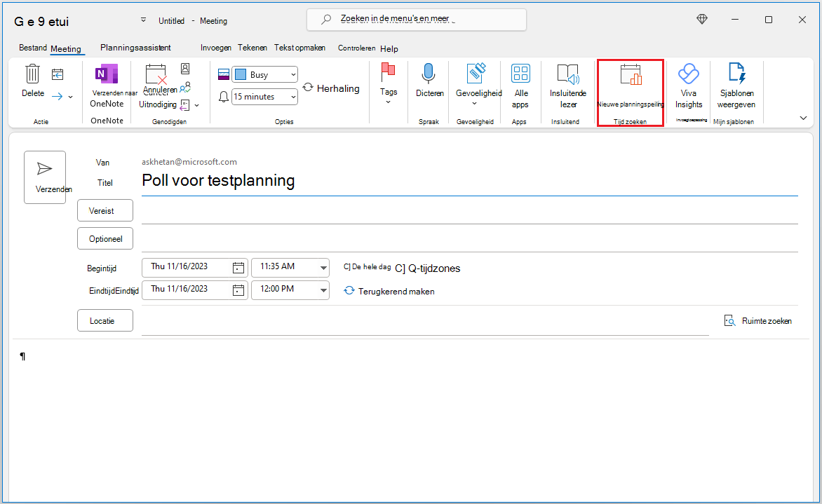This screenshot has height=504, width=822.
Task: Open Viva Insights
Action: (688, 86)
